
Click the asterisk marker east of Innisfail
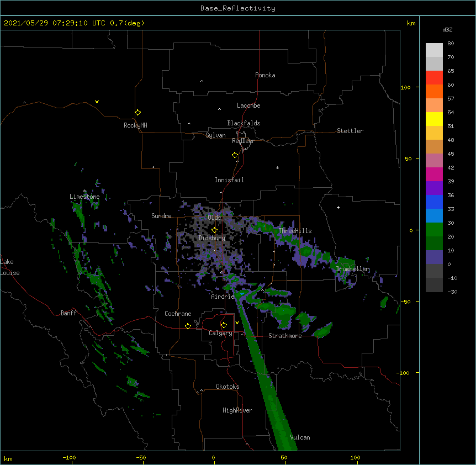tap(277, 168)
